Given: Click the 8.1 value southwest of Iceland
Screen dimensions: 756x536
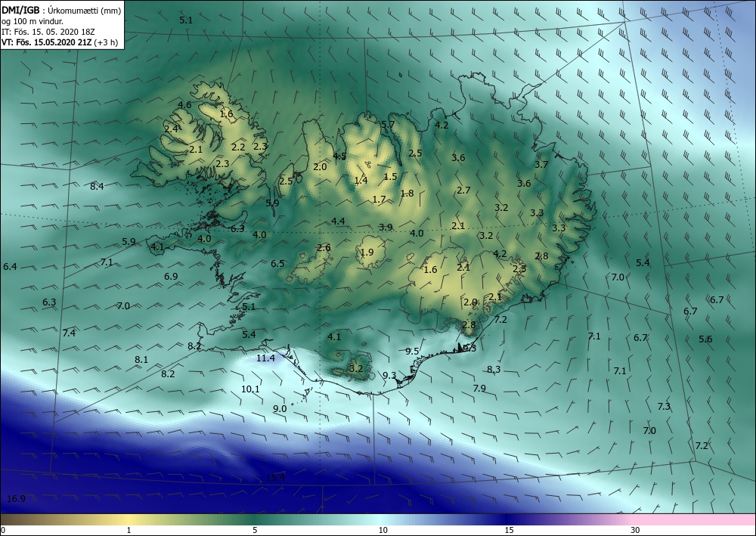Looking at the screenshot, I should pyautogui.click(x=141, y=360).
